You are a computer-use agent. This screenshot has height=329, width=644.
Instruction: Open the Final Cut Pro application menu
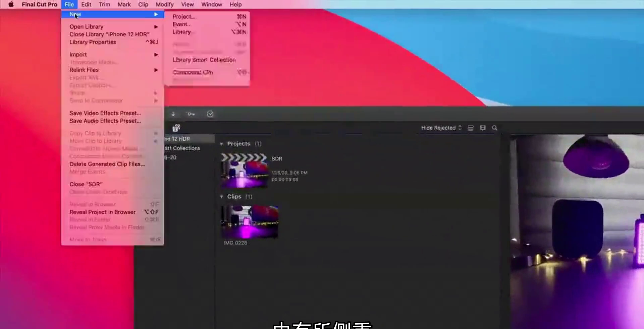coord(39,4)
